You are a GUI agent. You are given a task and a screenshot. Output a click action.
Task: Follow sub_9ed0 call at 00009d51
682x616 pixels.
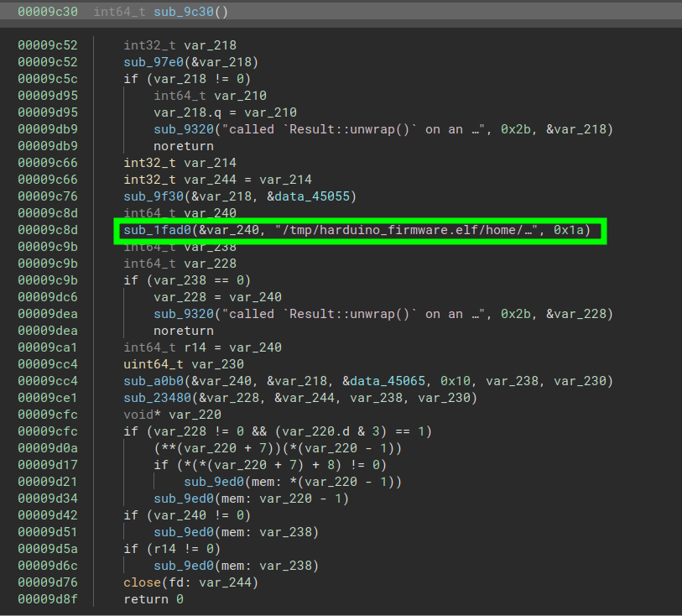click(184, 532)
